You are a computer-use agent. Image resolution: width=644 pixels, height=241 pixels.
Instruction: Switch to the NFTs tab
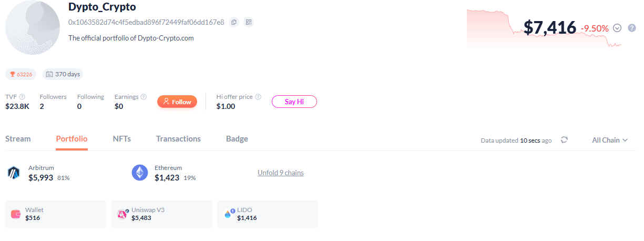[x=121, y=139]
